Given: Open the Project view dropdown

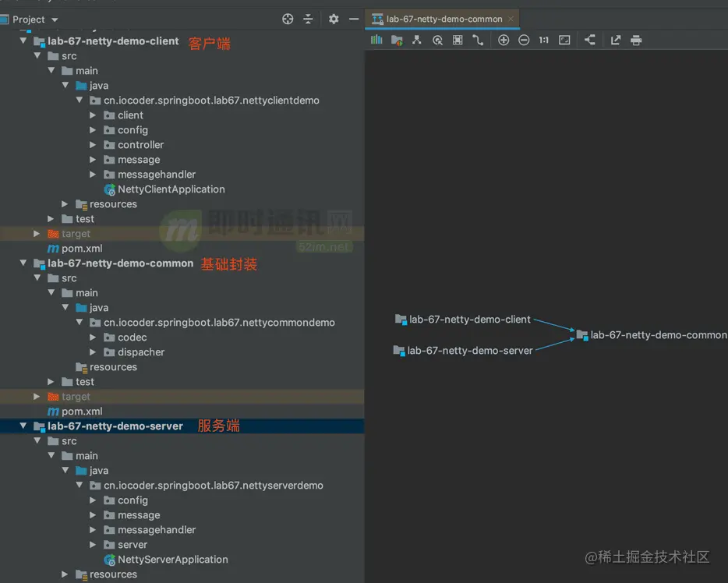Looking at the screenshot, I should tap(55, 20).
